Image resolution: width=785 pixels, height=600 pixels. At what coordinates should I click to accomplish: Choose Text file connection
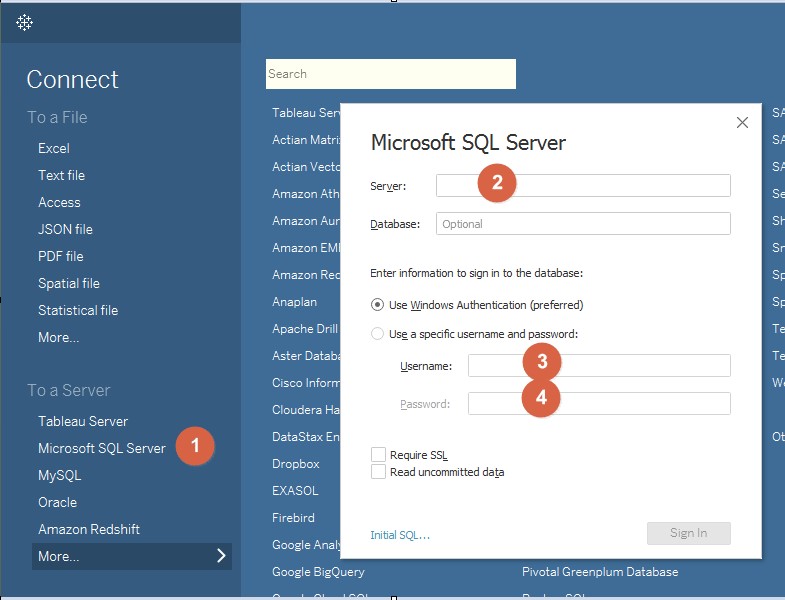tap(62, 175)
